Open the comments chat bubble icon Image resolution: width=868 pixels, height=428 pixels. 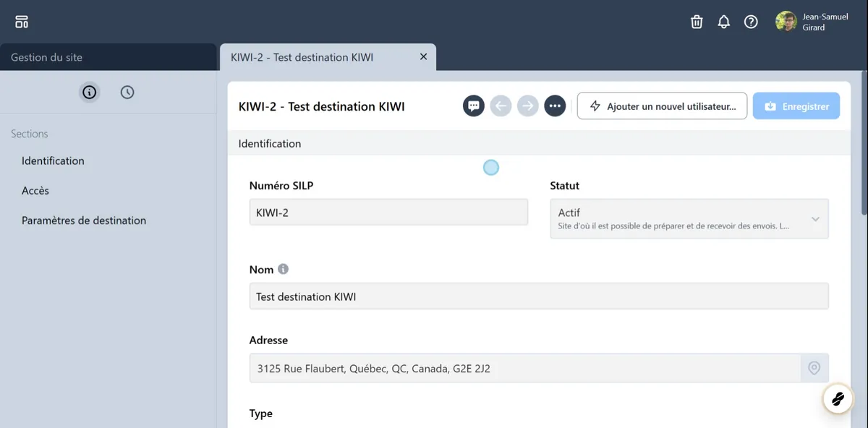[474, 106]
